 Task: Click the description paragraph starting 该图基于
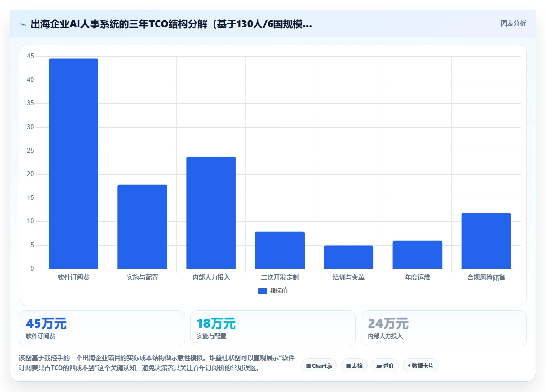click(157, 363)
